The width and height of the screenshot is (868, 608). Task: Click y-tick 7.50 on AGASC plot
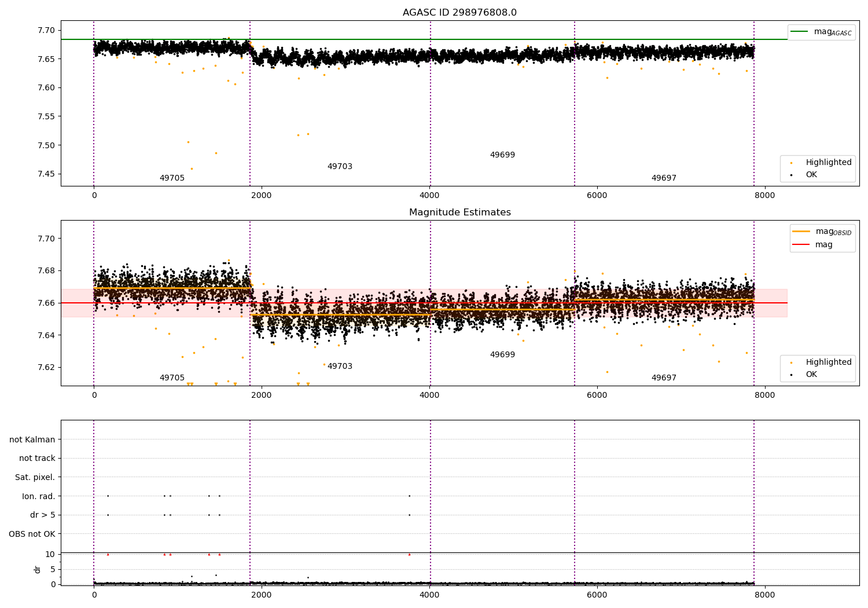pos(47,145)
